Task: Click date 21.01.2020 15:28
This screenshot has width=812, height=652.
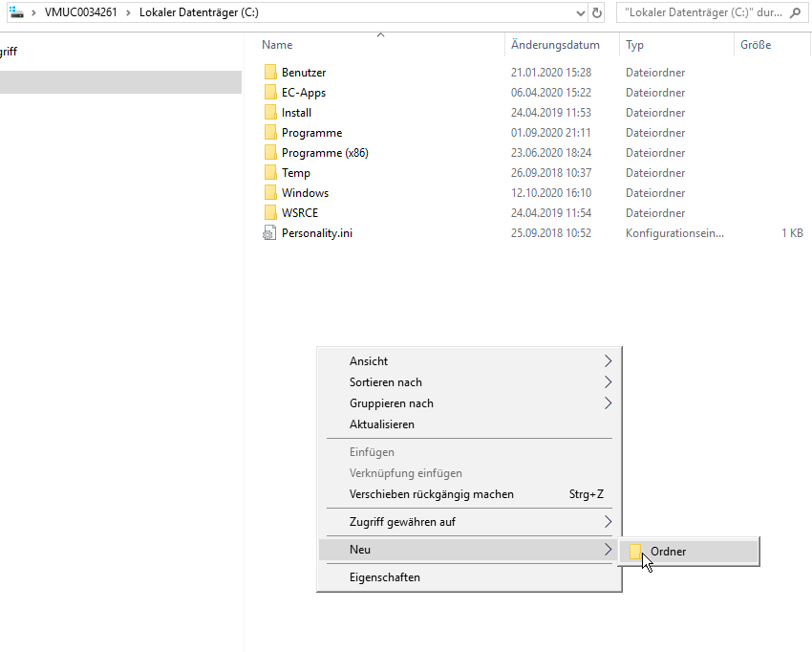Action: point(551,73)
